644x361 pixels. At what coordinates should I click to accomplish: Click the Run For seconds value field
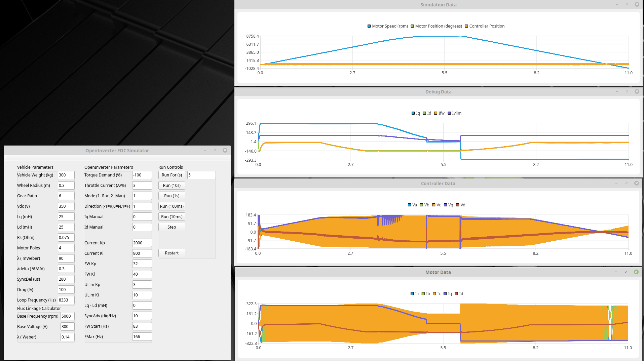pyautogui.click(x=201, y=175)
